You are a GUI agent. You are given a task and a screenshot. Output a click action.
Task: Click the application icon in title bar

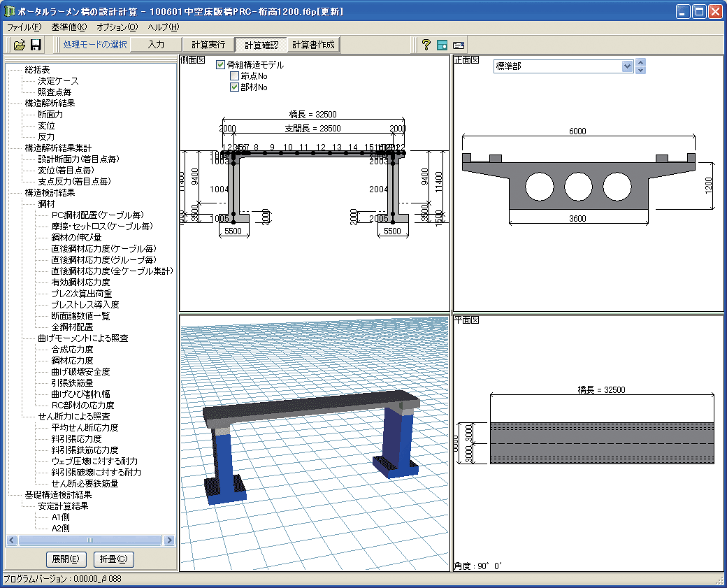pos(9,10)
